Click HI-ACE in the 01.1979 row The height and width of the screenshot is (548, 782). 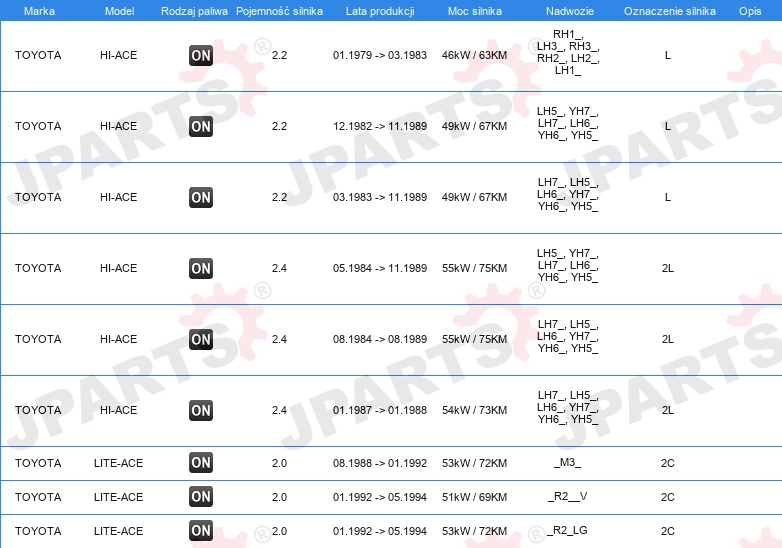point(119,55)
